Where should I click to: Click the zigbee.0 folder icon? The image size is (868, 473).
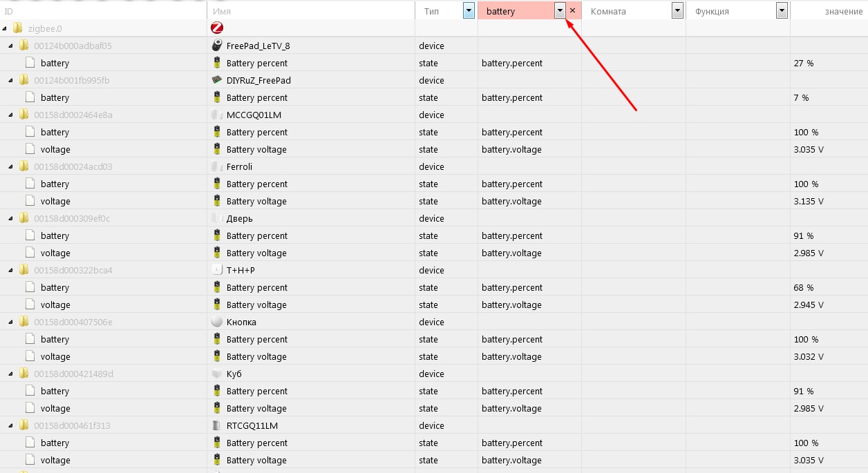pos(17,28)
